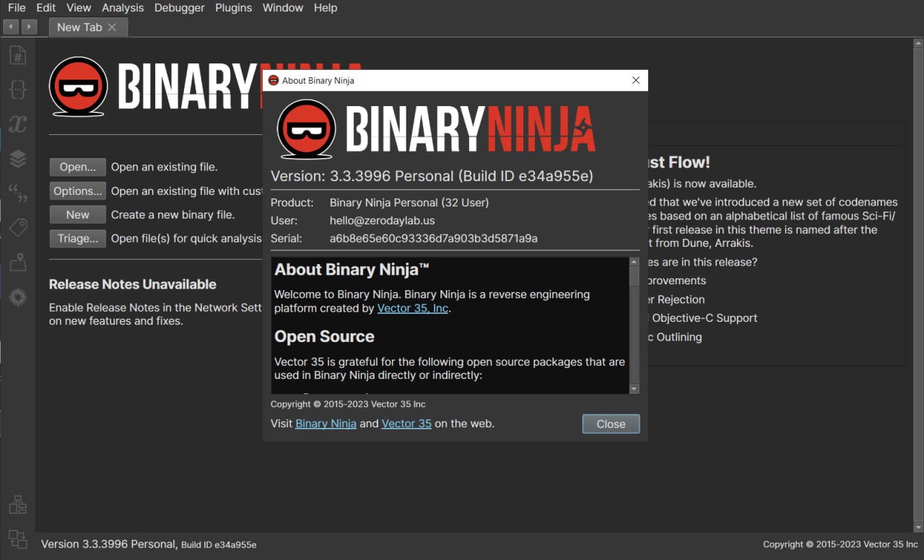Click 'Create a new binary file.' description text

click(173, 214)
